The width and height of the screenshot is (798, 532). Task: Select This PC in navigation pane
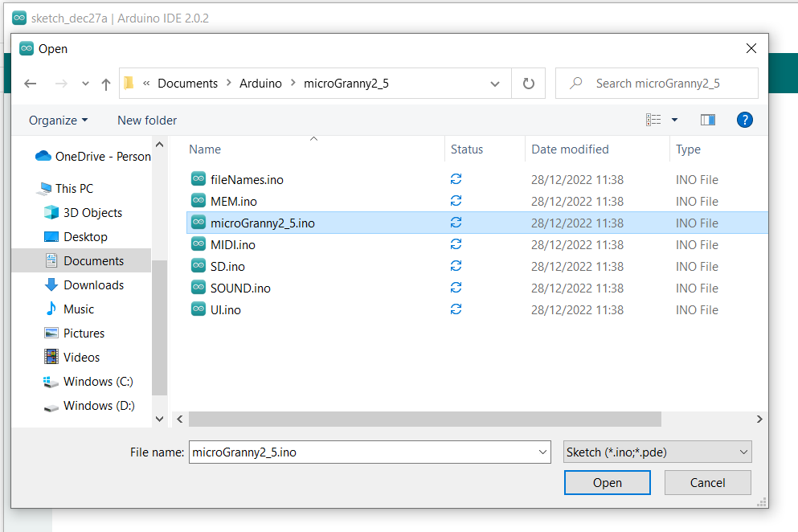click(64, 189)
